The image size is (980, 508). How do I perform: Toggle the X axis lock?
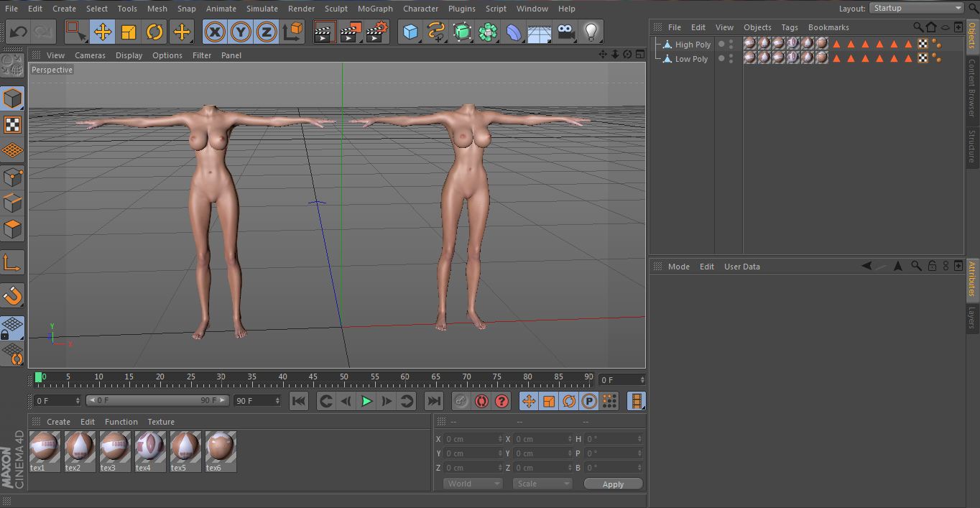click(x=215, y=32)
